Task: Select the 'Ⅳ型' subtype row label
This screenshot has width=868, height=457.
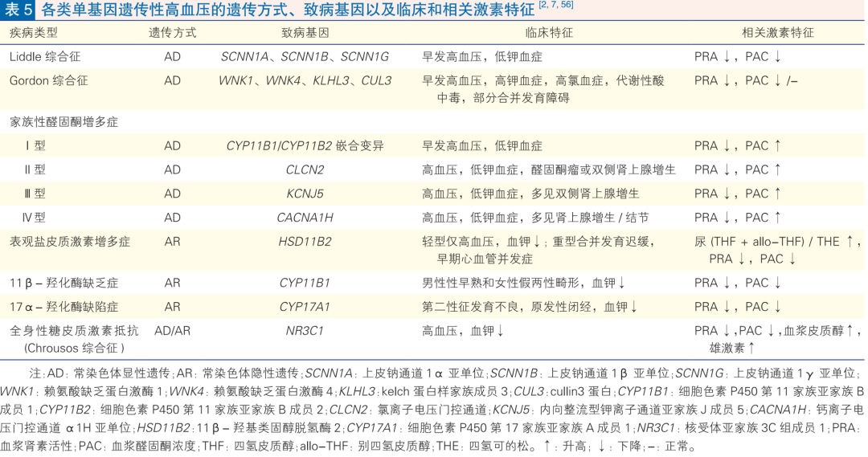Action: (x=34, y=218)
